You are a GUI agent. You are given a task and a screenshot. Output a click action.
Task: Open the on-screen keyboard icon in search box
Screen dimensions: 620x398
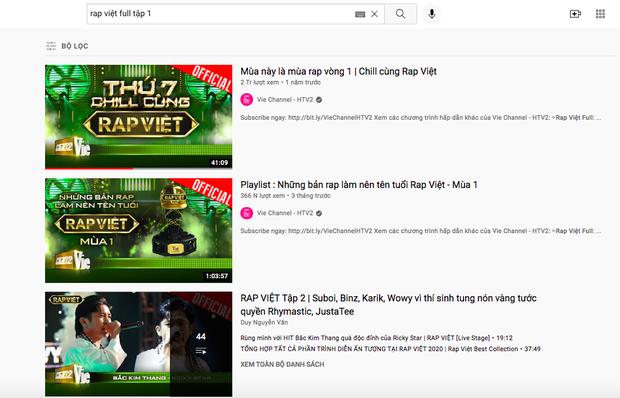360,14
